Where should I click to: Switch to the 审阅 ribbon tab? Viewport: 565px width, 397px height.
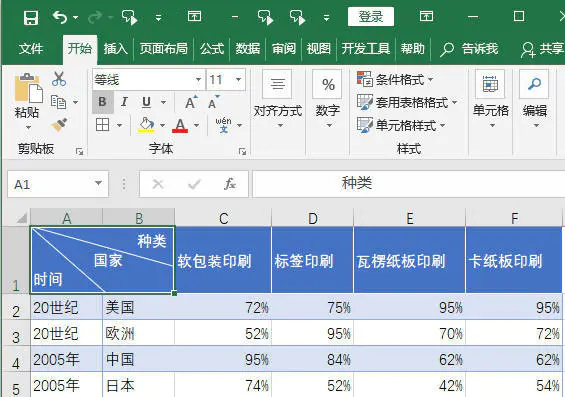[283, 48]
